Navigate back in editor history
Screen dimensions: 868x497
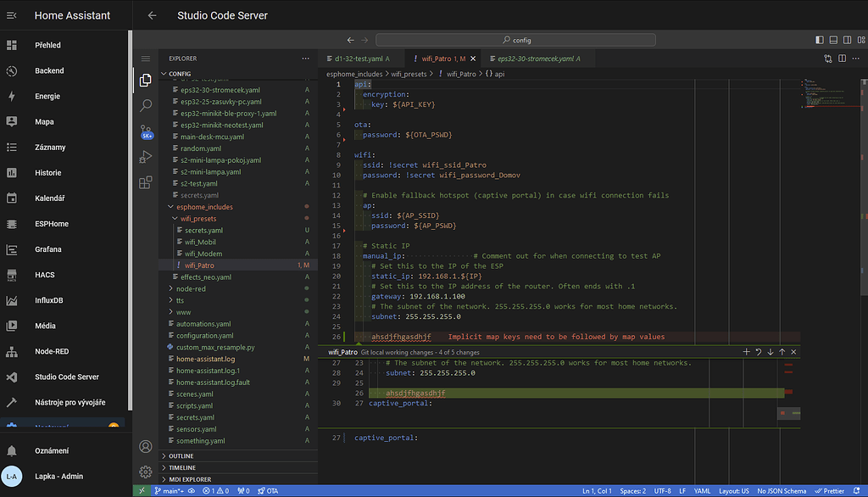(350, 40)
